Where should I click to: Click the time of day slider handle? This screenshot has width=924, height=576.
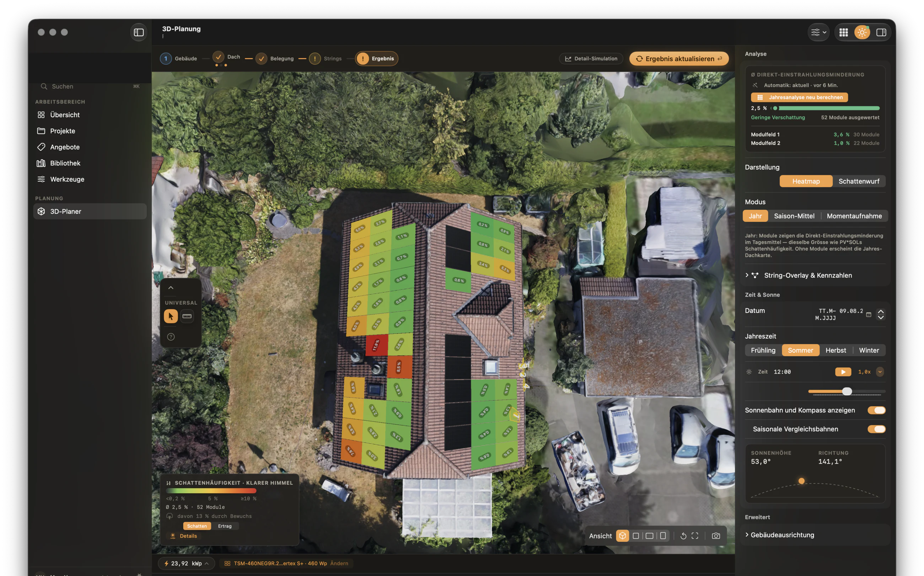847,391
